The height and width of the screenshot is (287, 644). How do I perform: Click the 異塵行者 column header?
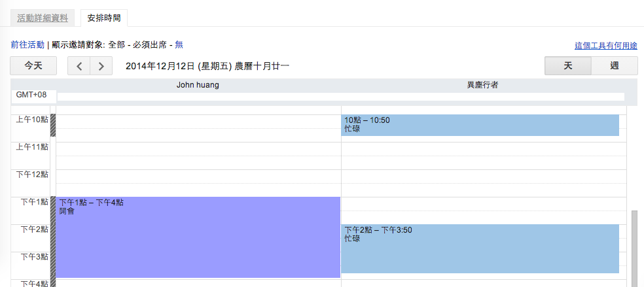(x=482, y=85)
